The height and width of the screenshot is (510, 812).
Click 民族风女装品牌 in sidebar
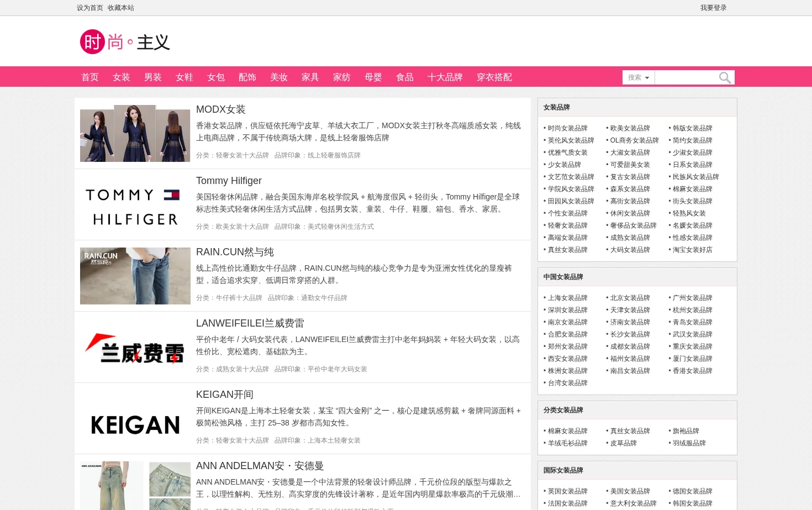point(696,177)
